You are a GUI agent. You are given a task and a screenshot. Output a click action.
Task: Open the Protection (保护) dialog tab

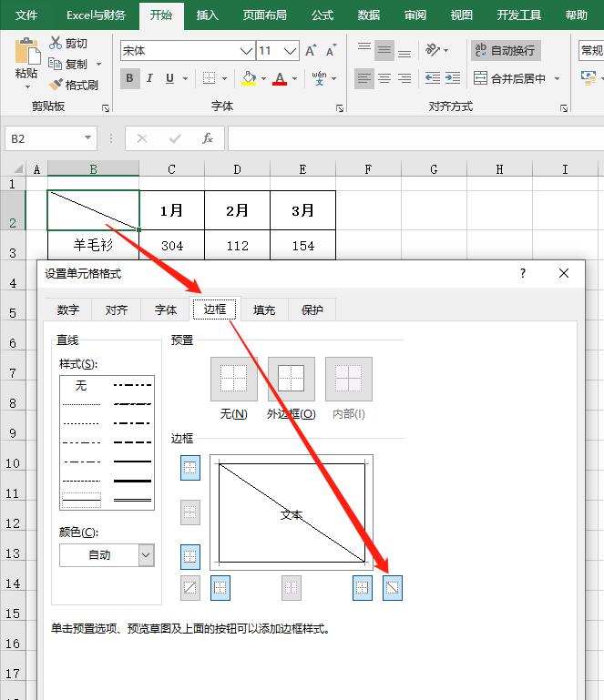pyautogui.click(x=312, y=309)
